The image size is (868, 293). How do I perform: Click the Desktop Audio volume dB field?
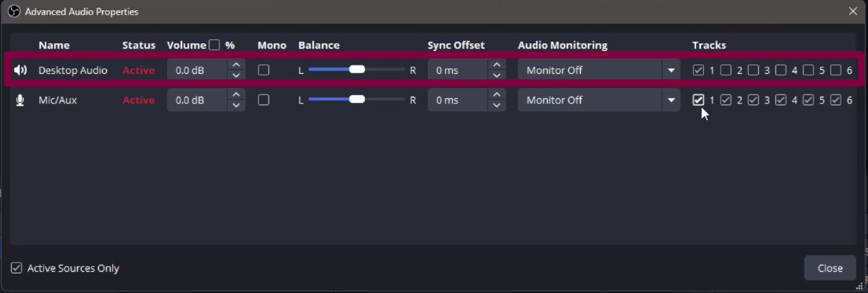click(198, 71)
